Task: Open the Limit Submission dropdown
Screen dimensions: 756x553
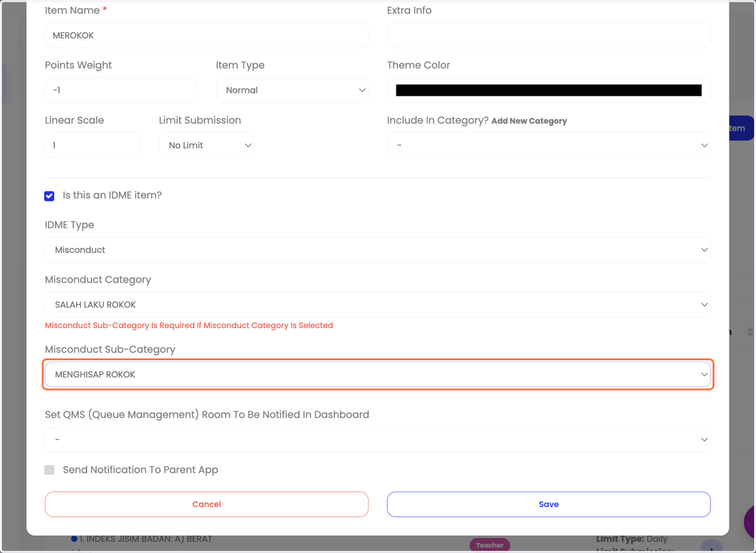Action: click(207, 145)
